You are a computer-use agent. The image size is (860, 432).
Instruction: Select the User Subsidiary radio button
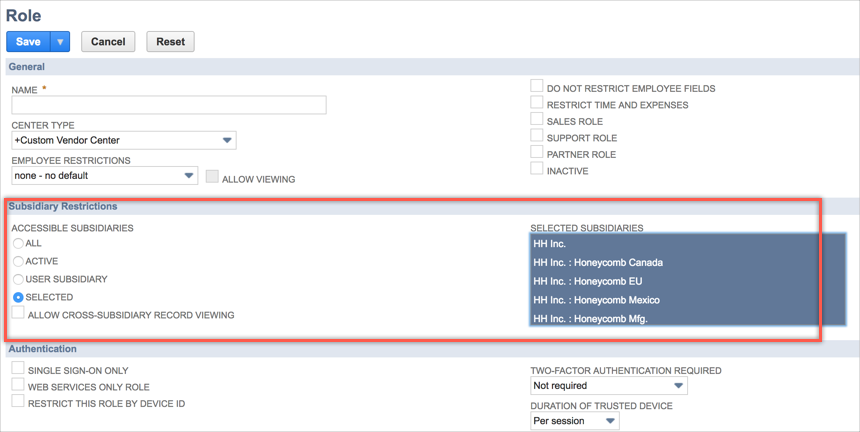tap(18, 279)
